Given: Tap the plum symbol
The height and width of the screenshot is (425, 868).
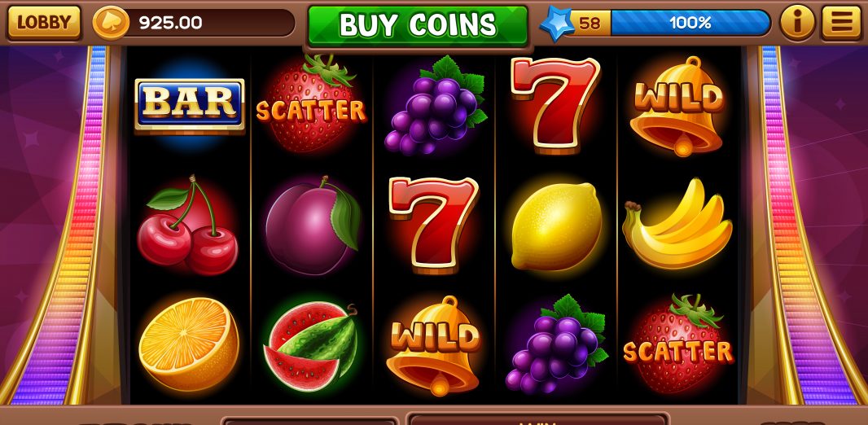Looking at the screenshot, I should tap(313, 226).
